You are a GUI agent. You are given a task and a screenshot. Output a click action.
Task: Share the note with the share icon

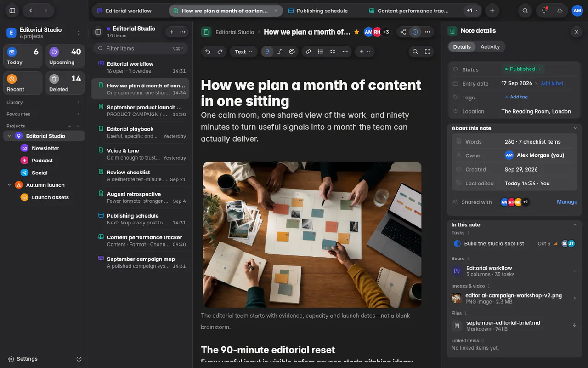coord(403,32)
